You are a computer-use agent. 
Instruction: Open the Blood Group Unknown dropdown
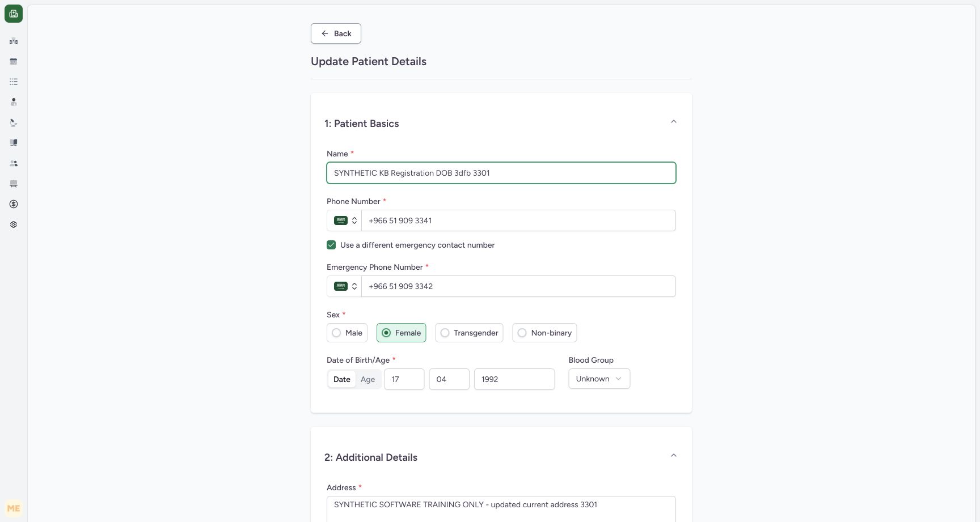(x=599, y=379)
